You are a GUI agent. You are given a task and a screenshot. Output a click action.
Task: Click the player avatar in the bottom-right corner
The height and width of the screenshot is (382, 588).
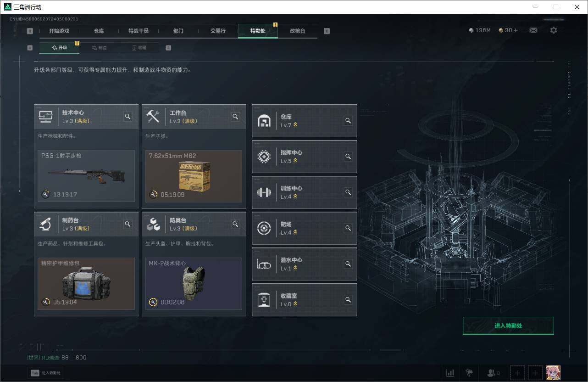point(553,373)
